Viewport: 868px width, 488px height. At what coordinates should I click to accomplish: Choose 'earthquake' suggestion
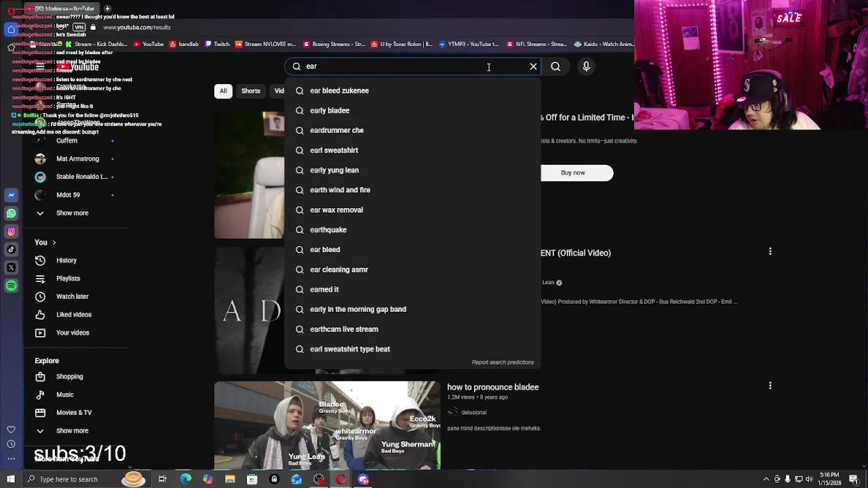412,230
